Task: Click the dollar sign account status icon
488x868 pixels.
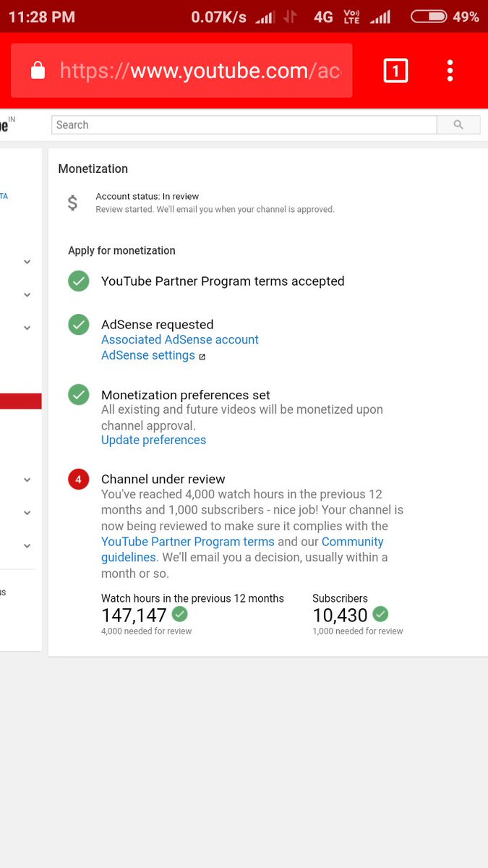Action: coord(72,203)
